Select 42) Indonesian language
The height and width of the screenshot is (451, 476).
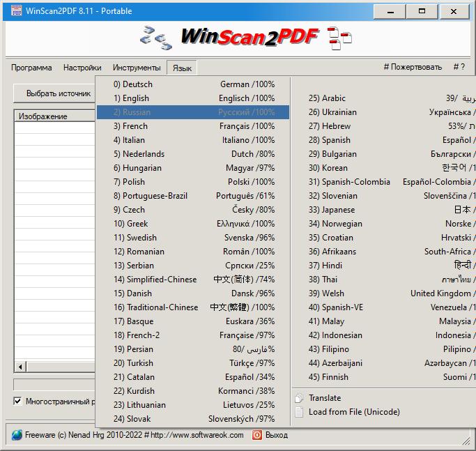pyautogui.click(x=384, y=335)
